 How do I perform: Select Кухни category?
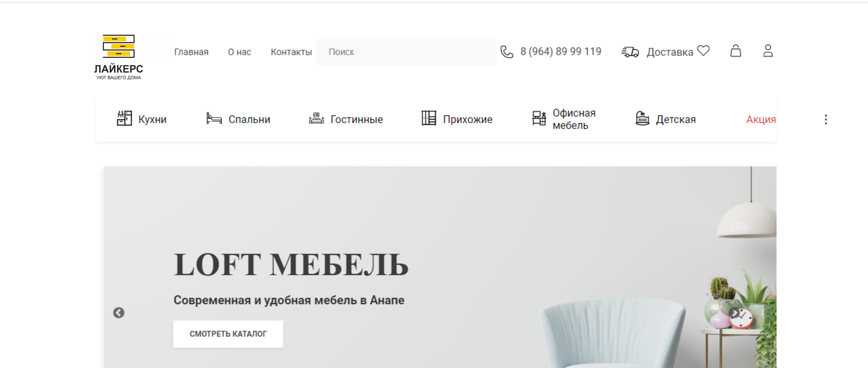point(152,119)
